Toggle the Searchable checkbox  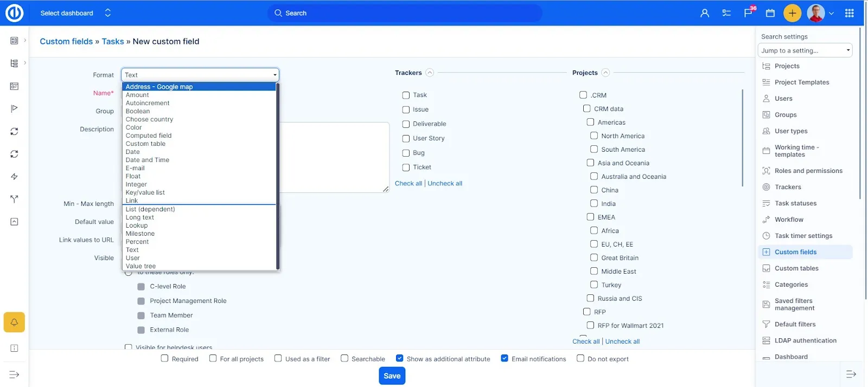click(x=344, y=358)
